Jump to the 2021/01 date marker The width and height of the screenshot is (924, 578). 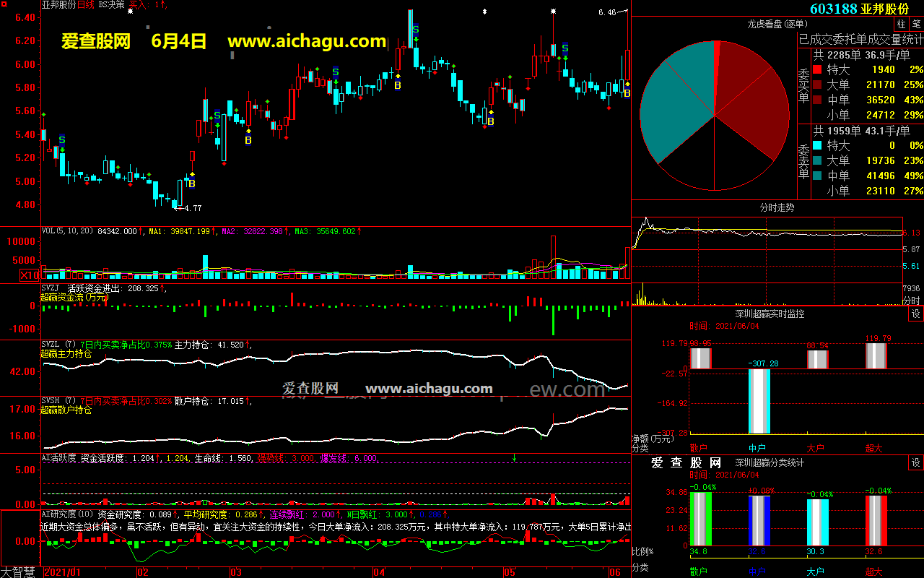tap(61, 572)
